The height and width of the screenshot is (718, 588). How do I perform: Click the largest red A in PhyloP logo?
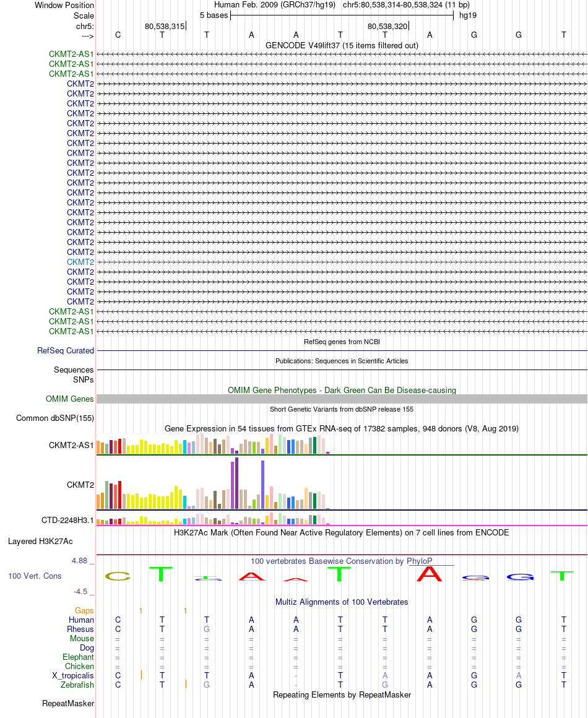[x=430, y=574]
